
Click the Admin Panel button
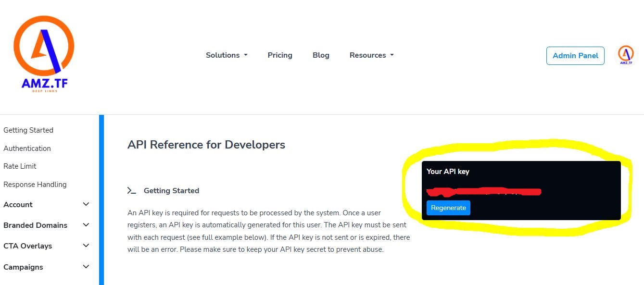pyautogui.click(x=575, y=56)
